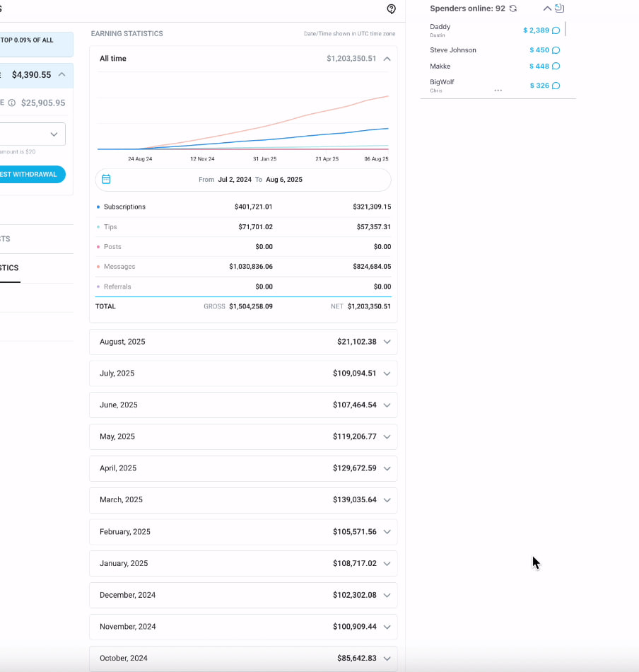Click the Request Withdrawal button
This screenshot has height=672, width=639.
(x=31, y=175)
